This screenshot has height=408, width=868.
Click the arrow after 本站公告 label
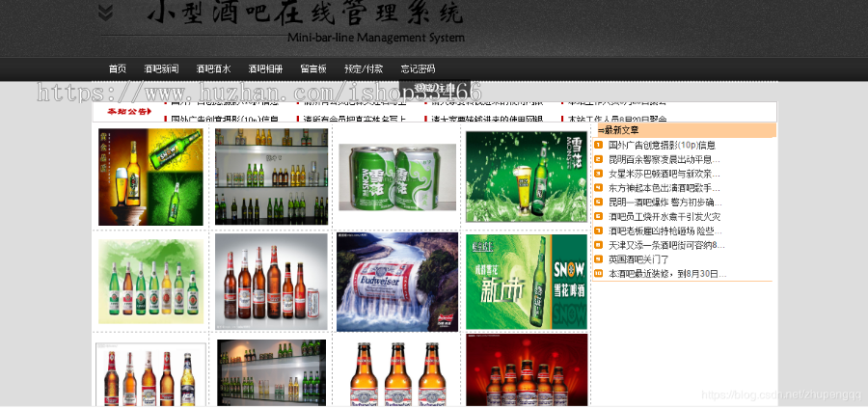point(149,112)
